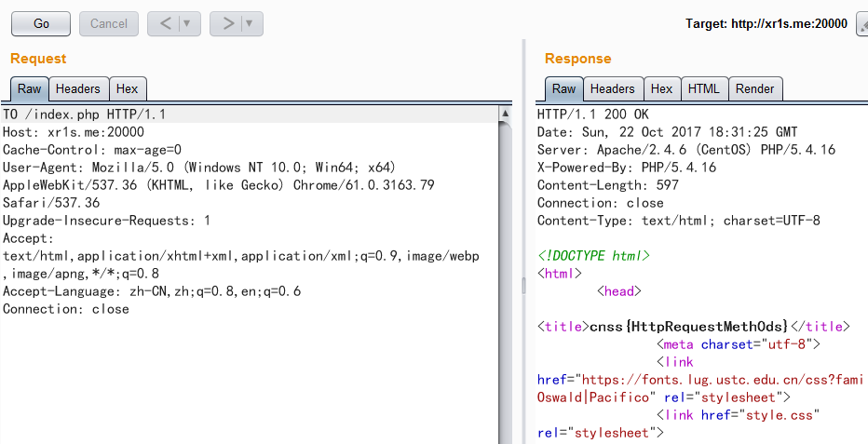The height and width of the screenshot is (444, 868).
Task: Click the Target host label
Action: [x=766, y=24]
